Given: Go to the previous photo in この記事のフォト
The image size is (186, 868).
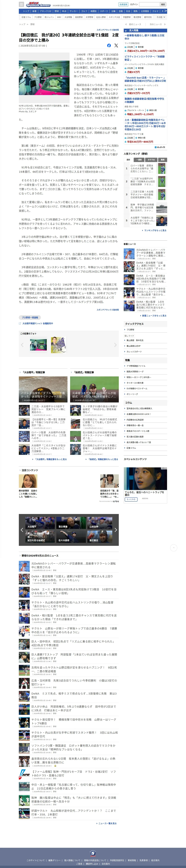Looking at the screenshot, I should (x=22, y=345).
